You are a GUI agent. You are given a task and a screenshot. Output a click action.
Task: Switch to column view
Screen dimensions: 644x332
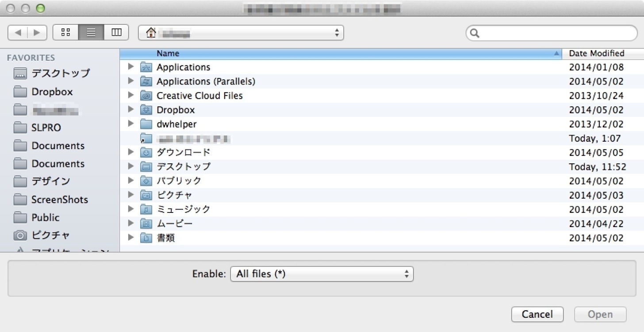[116, 32]
